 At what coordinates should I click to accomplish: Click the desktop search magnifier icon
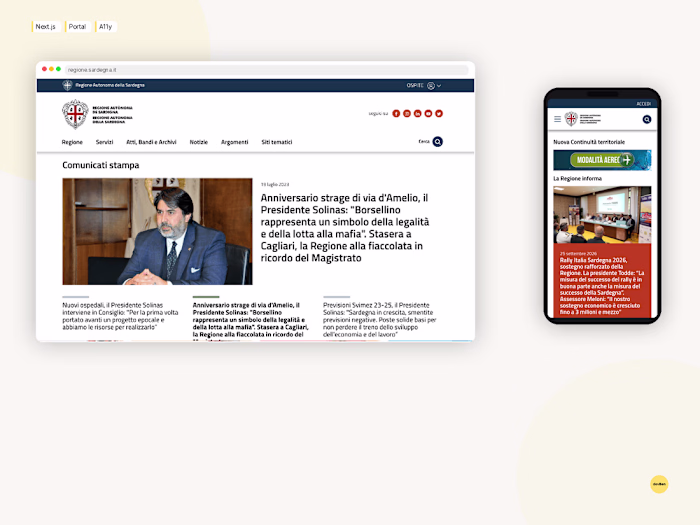(x=438, y=142)
